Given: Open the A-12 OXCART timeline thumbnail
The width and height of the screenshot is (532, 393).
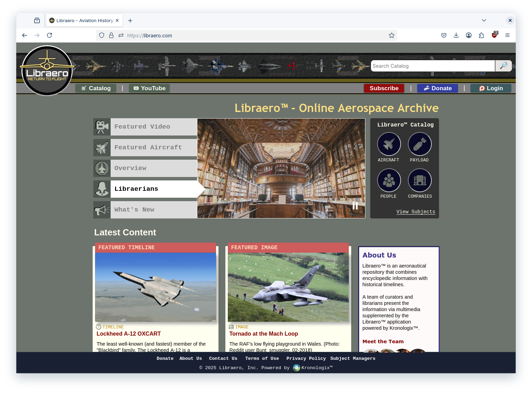Looking at the screenshot, I should click(x=156, y=287).
